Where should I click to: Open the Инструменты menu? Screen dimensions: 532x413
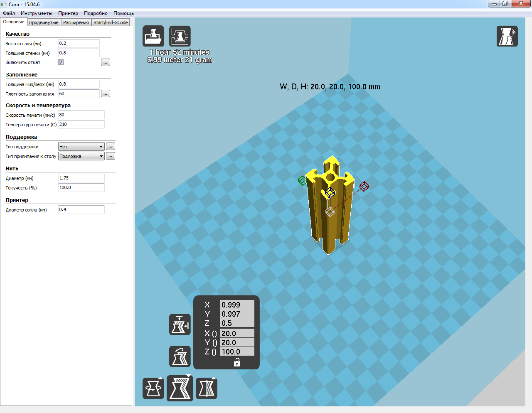(x=37, y=13)
